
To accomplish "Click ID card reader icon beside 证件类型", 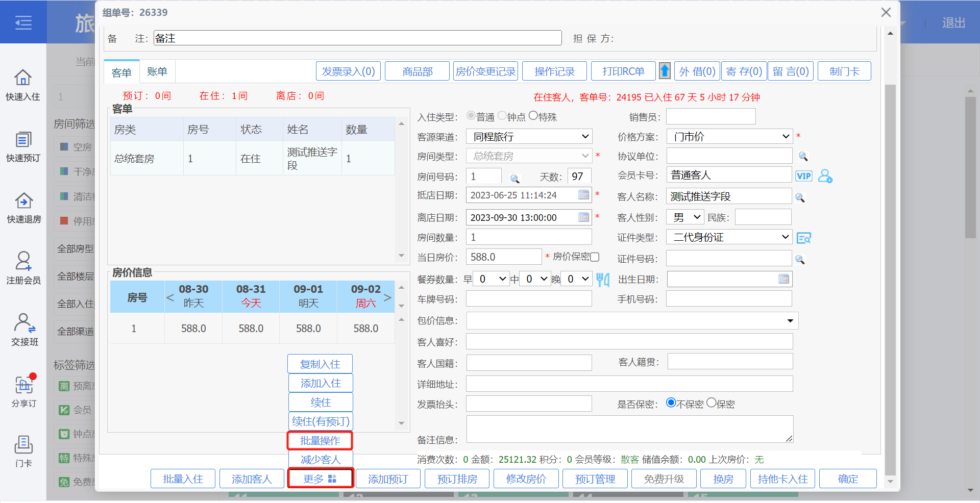I will click(x=804, y=238).
